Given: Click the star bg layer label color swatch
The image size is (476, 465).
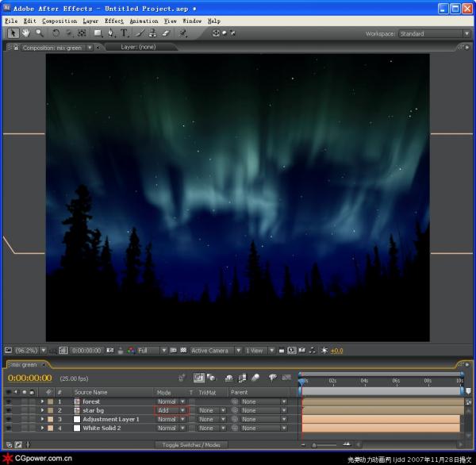Looking at the screenshot, I should coord(51,410).
